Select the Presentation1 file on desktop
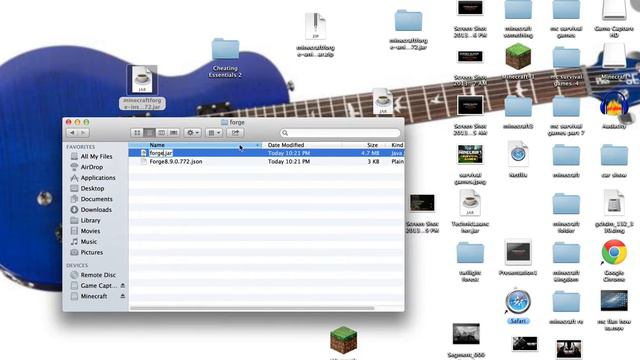 pyautogui.click(x=518, y=252)
